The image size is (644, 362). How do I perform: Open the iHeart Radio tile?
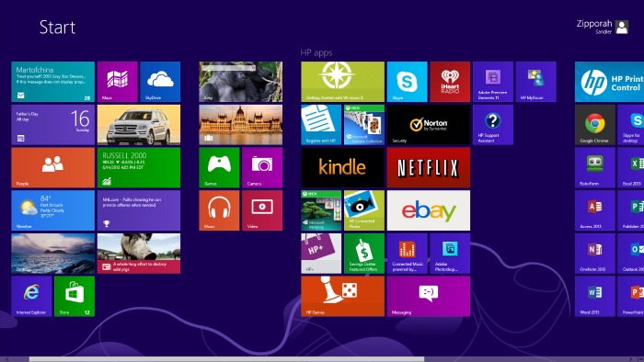click(x=450, y=82)
